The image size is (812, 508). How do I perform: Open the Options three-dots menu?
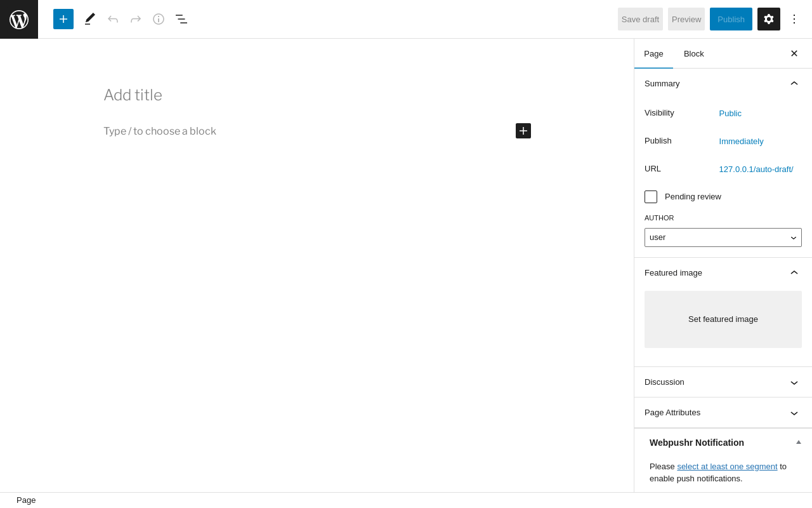[794, 19]
